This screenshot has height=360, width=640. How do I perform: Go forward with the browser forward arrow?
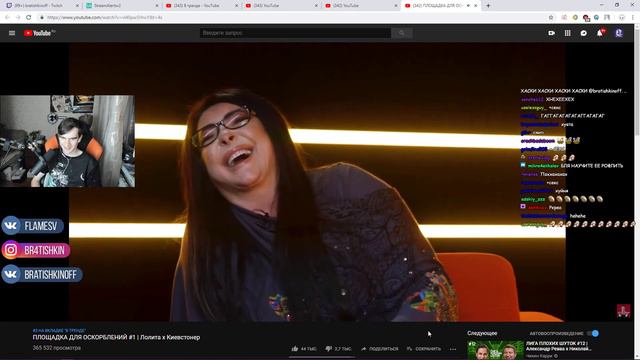pyautogui.click(x=18, y=17)
